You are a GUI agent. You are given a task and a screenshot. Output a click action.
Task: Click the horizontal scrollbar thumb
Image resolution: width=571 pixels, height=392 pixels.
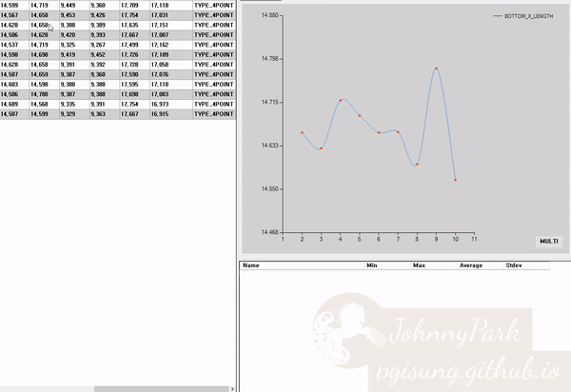162,389
